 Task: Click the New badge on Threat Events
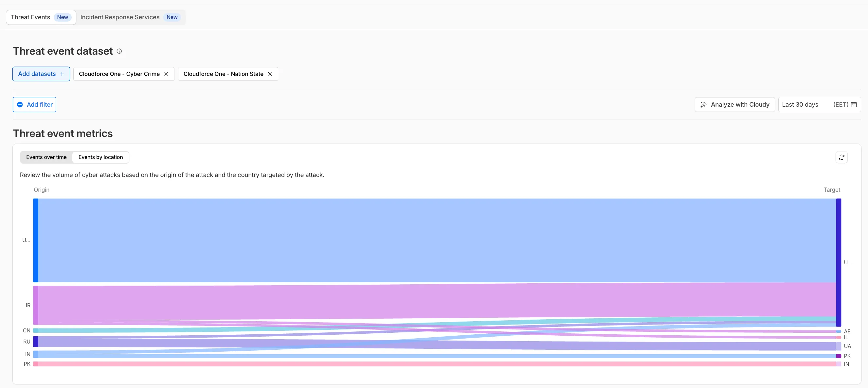[62, 17]
